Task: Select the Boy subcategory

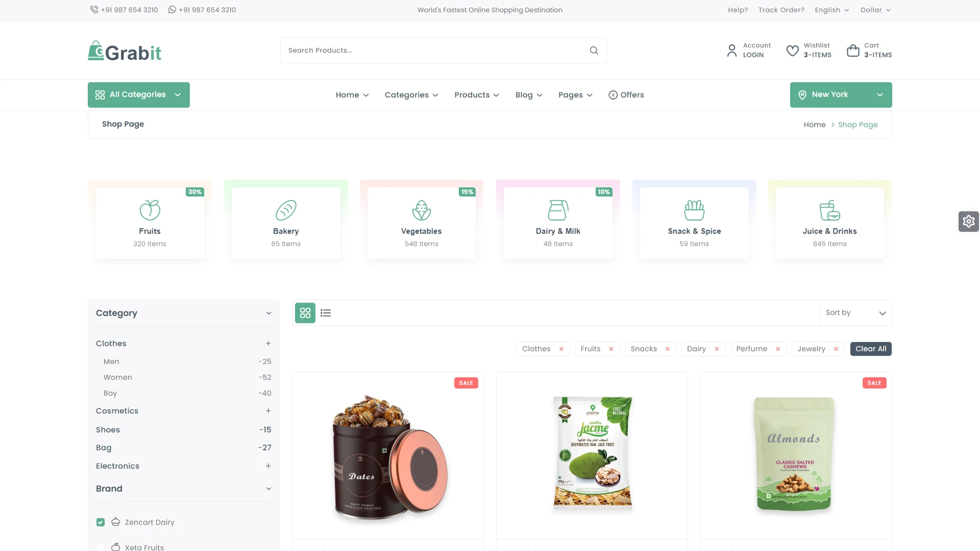Action: (110, 393)
